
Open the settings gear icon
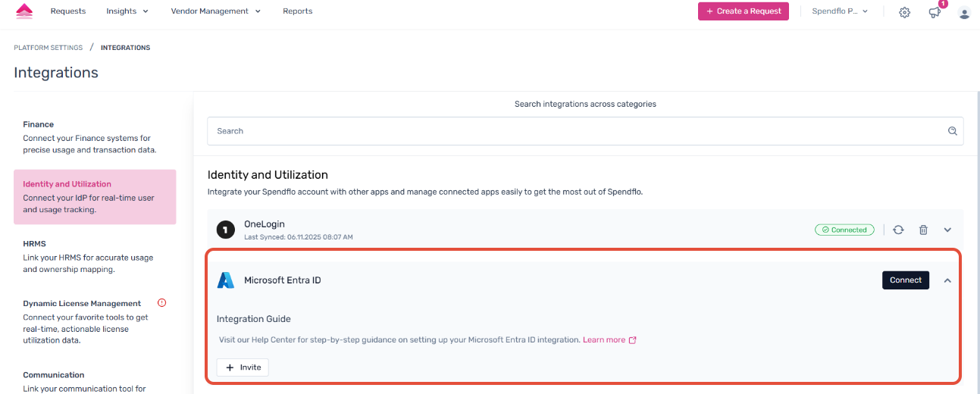(904, 12)
